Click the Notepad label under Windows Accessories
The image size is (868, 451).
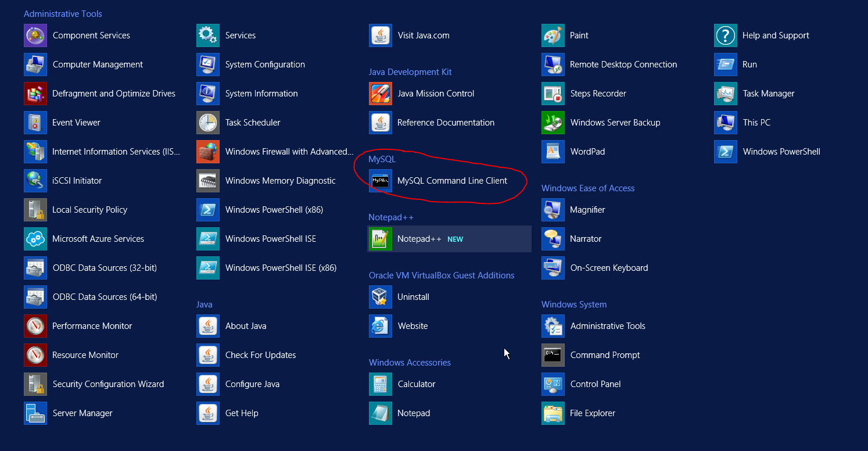414,413
